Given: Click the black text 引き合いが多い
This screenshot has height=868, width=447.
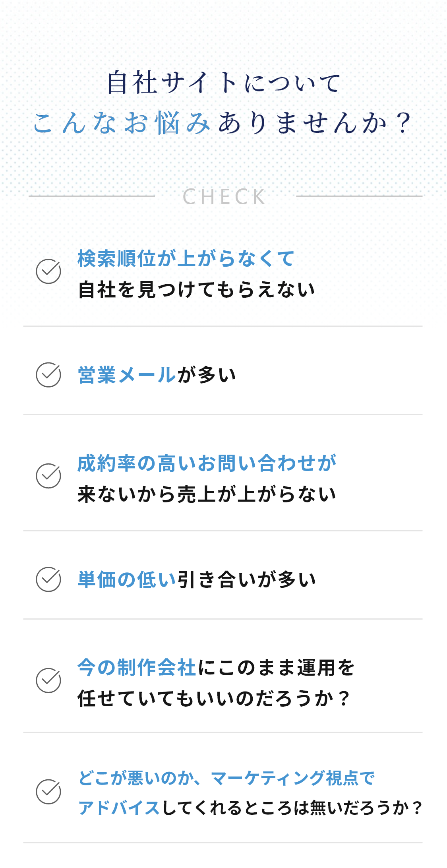Looking at the screenshot, I should [246, 579].
